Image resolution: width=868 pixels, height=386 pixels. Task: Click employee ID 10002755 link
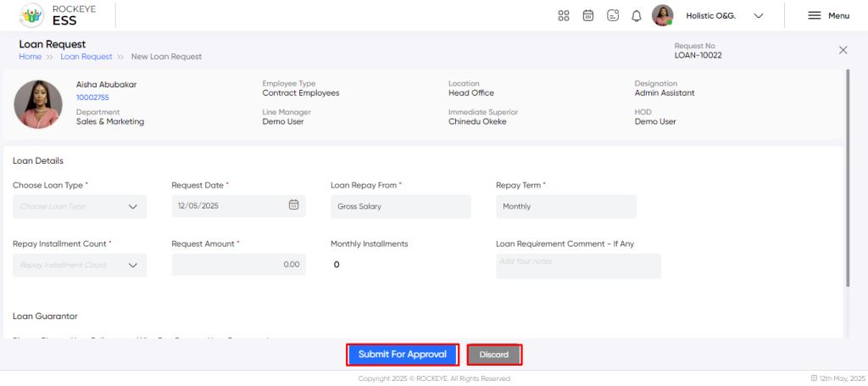(x=92, y=98)
